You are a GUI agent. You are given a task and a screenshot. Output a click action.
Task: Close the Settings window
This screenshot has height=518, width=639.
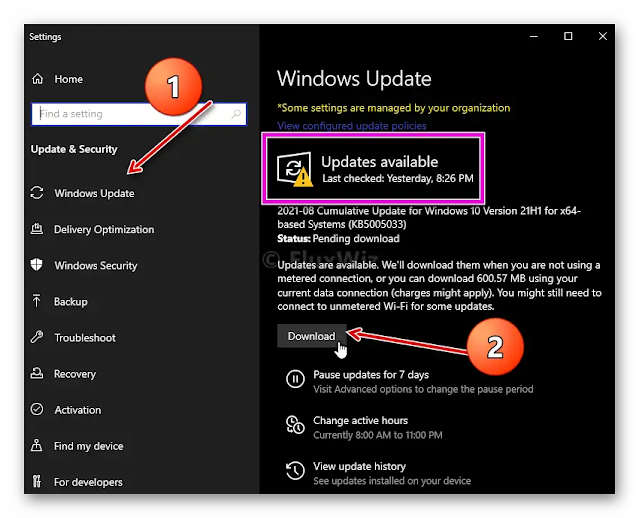point(603,36)
